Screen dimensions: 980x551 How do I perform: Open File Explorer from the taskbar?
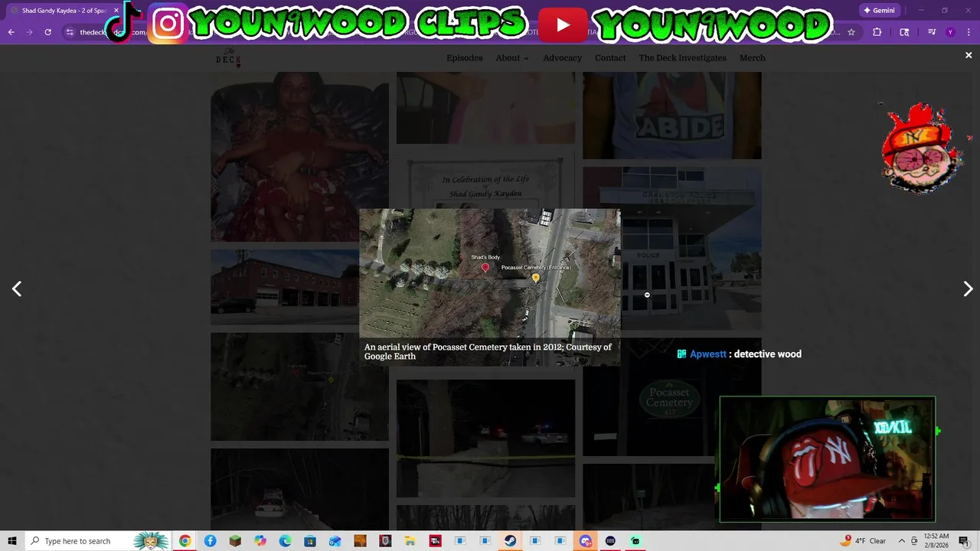[x=410, y=541]
